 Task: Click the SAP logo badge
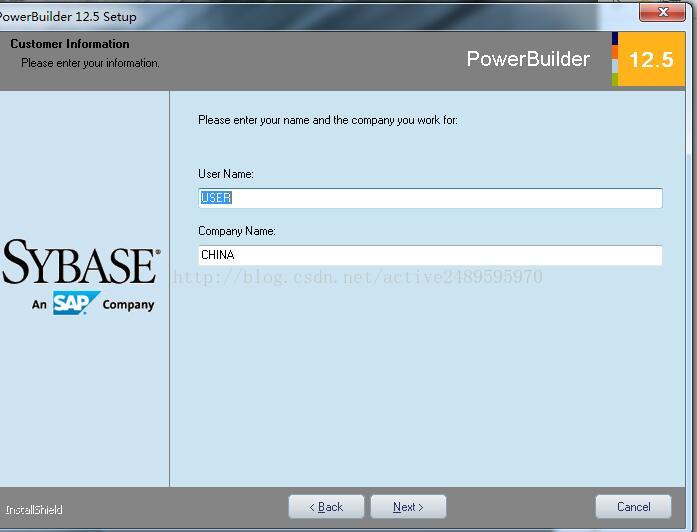[76, 303]
